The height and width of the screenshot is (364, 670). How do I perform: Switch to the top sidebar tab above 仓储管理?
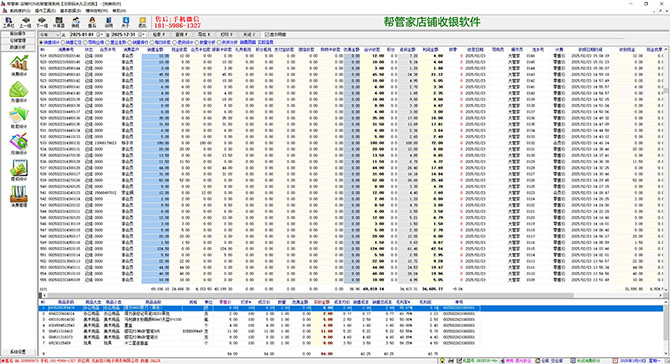pos(18,33)
